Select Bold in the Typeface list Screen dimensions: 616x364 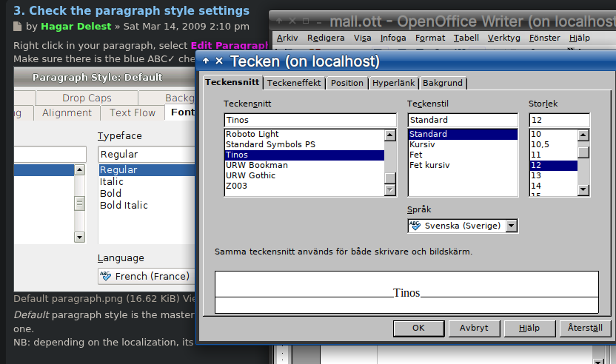click(x=110, y=194)
